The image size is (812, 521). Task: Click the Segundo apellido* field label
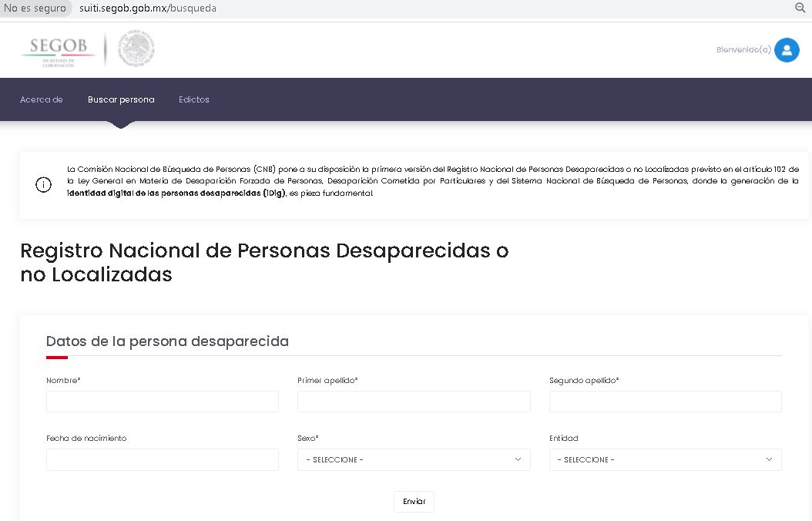584,380
